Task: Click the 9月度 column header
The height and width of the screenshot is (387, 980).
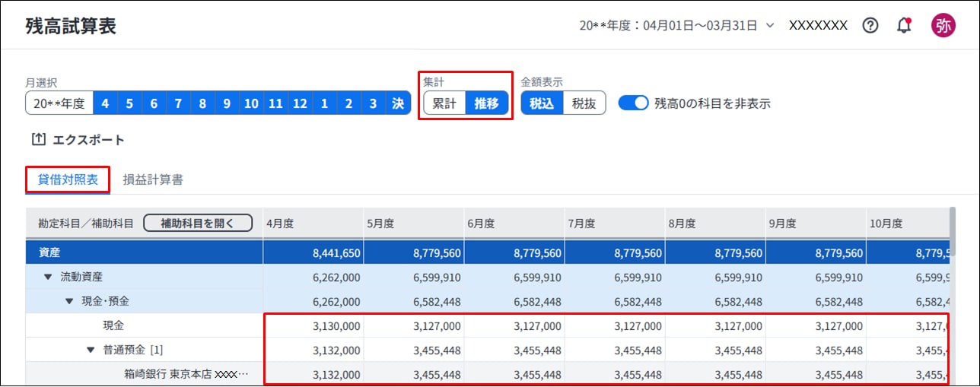Action: point(816,224)
